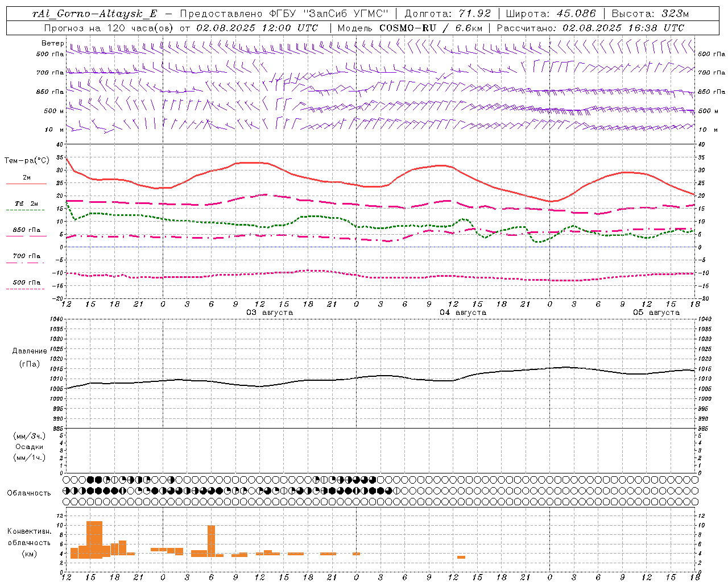Viewport: 728px width, 582px height.
Task: Select the Долгота 71.92 header field
Action: coord(448,14)
